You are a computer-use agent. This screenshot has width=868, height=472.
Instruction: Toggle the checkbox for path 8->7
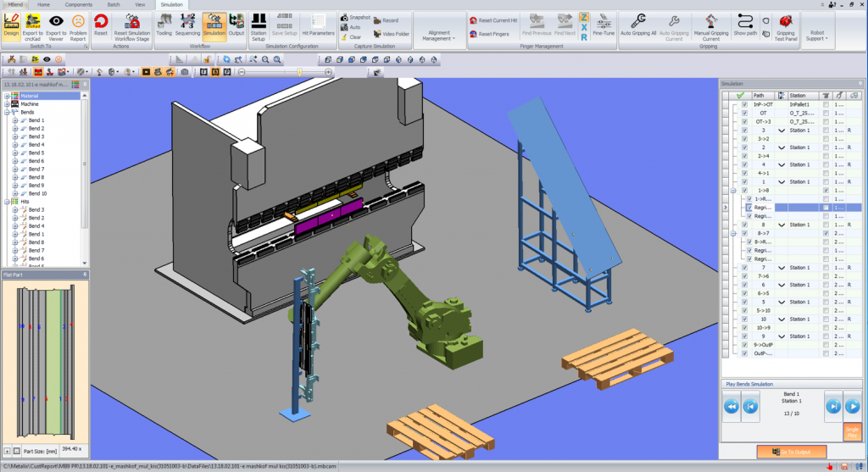coord(744,234)
